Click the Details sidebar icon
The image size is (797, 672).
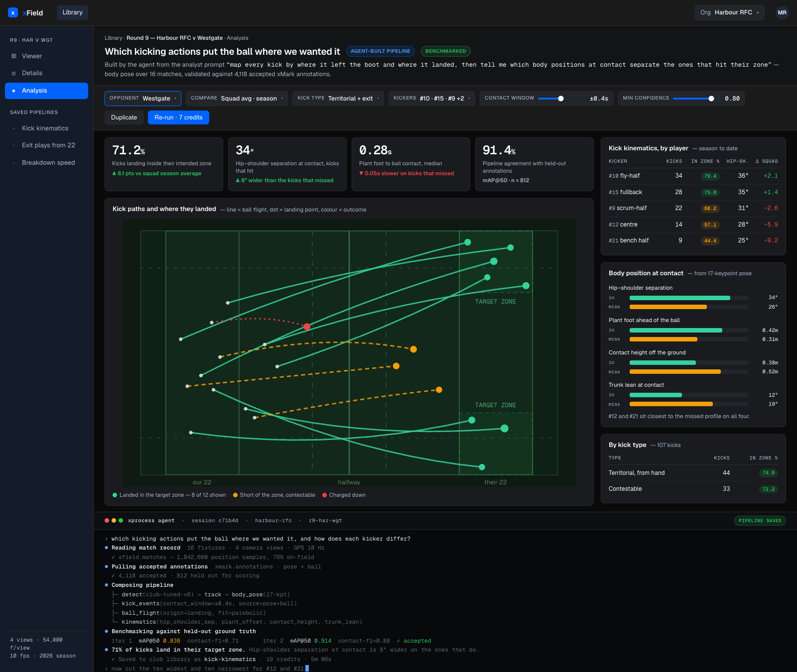[x=14, y=73]
